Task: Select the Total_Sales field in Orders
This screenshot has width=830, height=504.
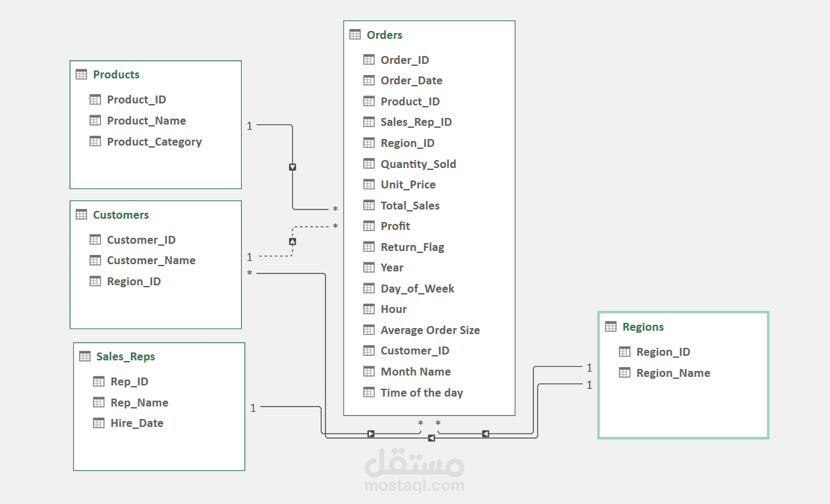Action: pyautogui.click(x=410, y=206)
